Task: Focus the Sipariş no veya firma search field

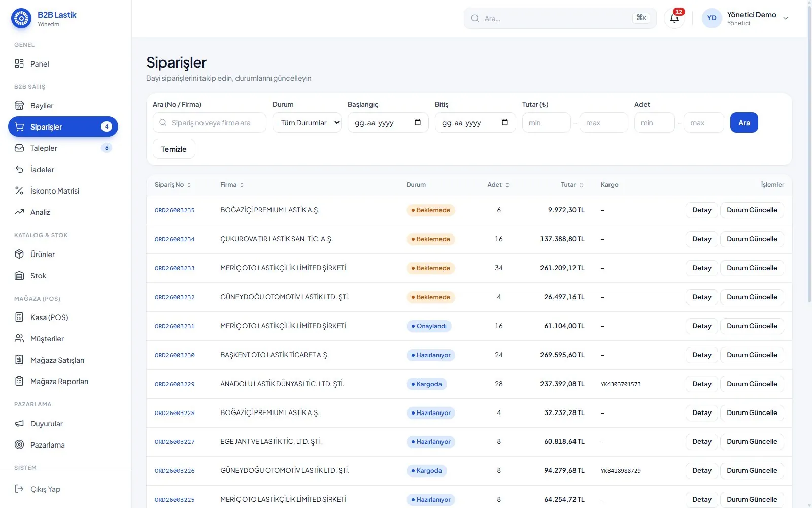Action: 210,122
